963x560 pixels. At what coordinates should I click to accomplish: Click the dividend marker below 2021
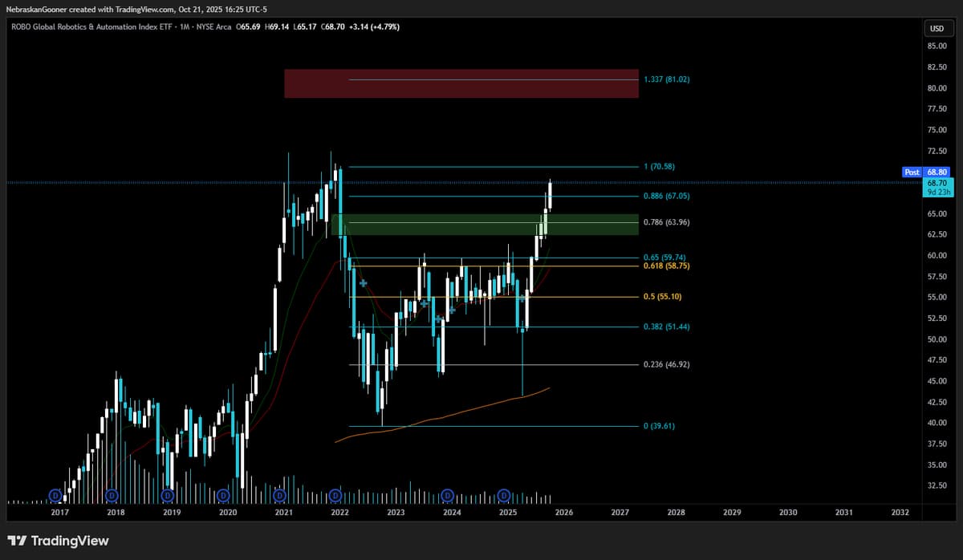(x=279, y=496)
